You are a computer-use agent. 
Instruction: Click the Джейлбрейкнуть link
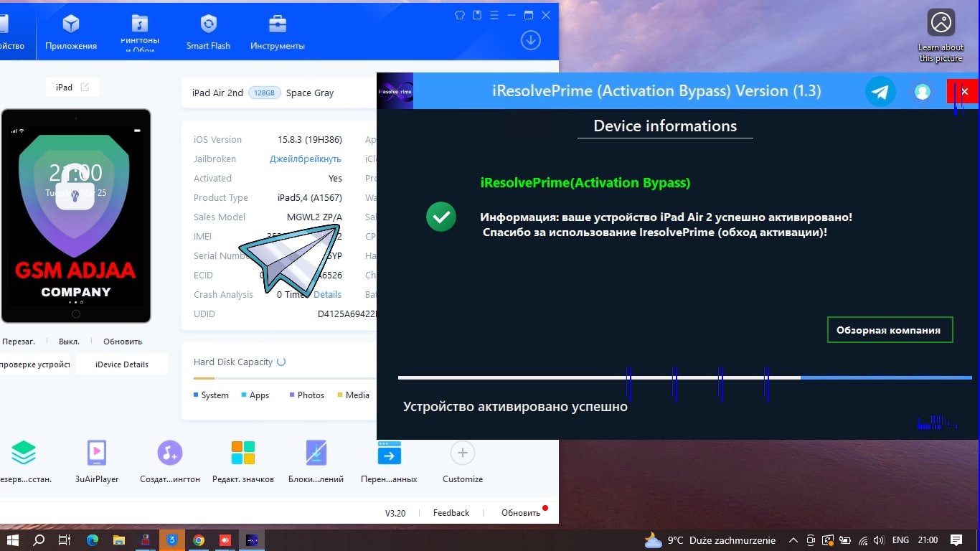pos(306,159)
